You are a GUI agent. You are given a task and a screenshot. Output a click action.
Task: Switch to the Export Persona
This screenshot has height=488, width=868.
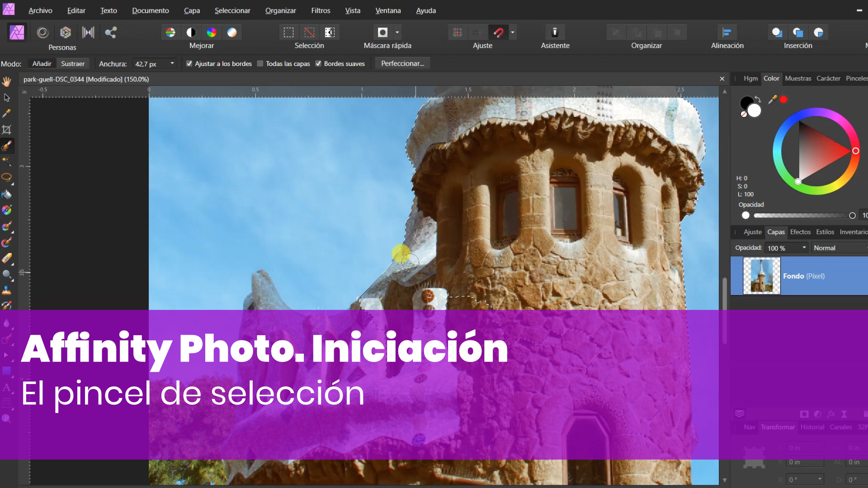[111, 33]
